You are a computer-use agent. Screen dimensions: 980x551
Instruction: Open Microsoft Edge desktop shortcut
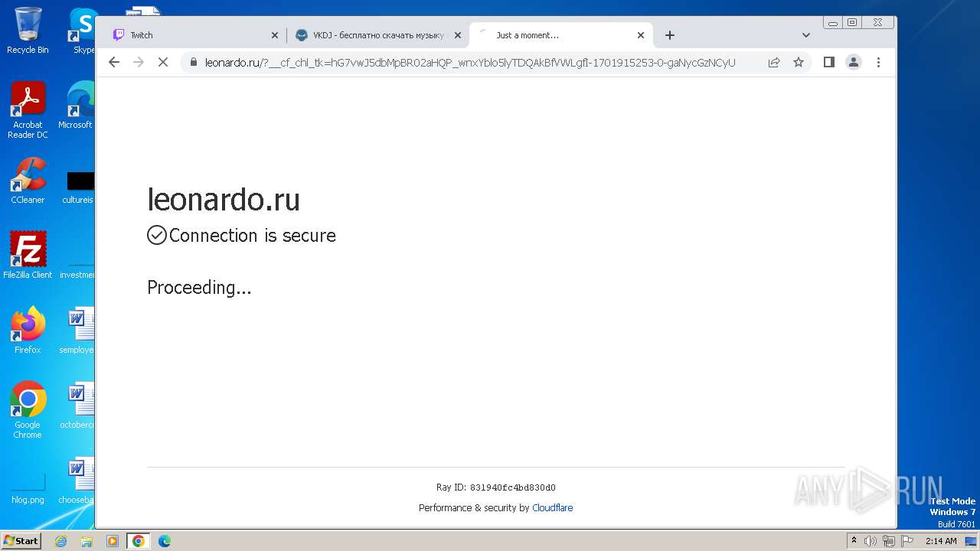coord(77,106)
